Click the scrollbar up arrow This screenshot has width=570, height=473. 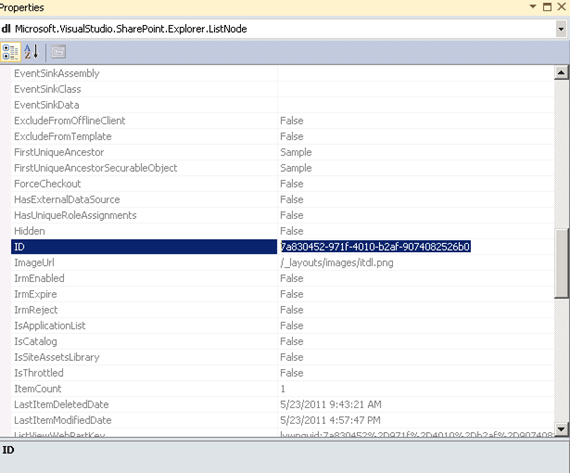click(x=561, y=73)
